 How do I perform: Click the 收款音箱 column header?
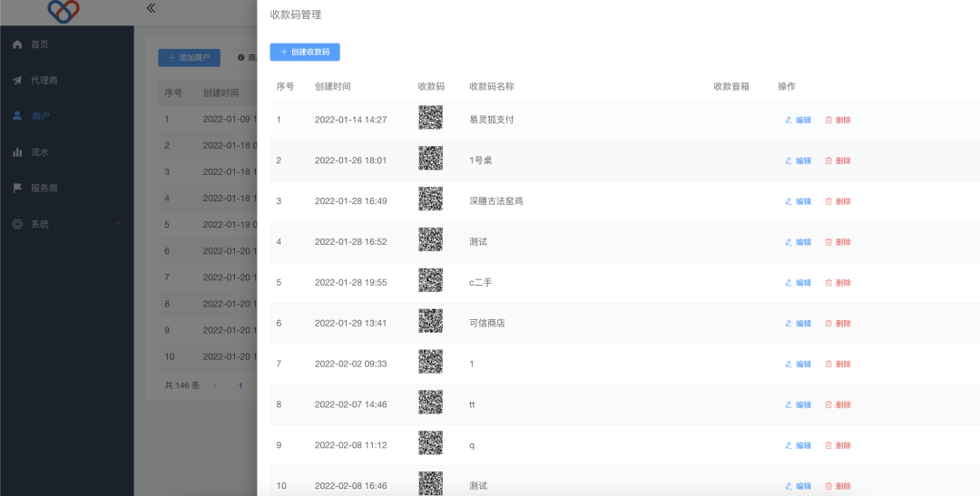[x=731, y=87]
